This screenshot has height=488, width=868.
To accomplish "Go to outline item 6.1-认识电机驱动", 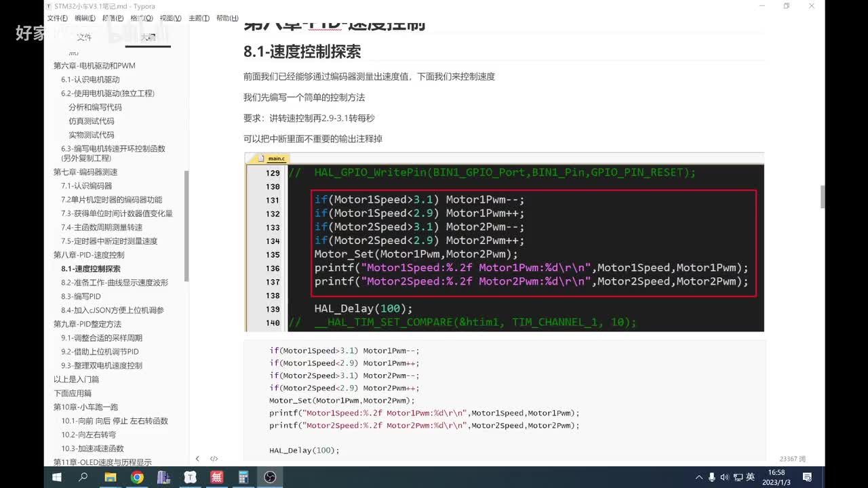I will point(90,79).
